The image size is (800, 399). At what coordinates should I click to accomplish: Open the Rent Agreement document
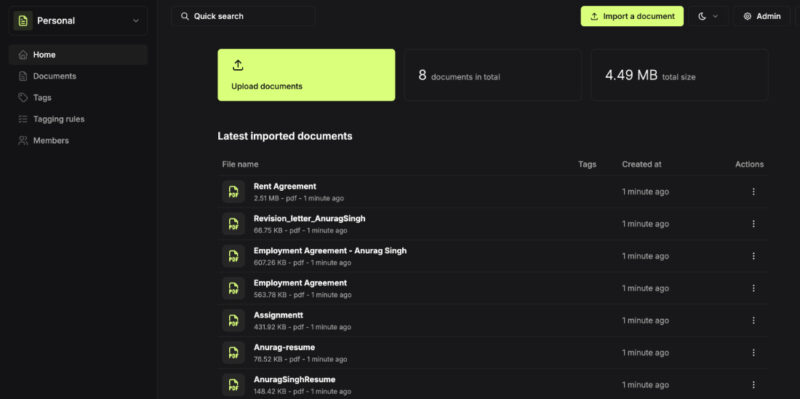click(x=285, y=187)
